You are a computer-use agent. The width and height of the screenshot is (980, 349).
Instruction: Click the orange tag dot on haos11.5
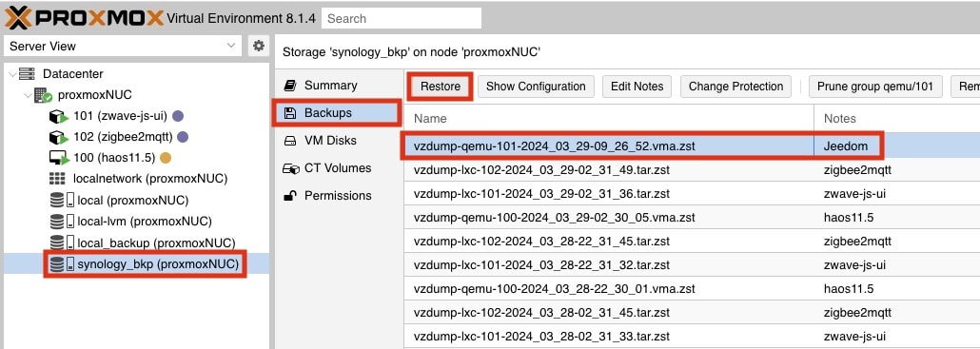pyautogui.click(x=166, y=158)
